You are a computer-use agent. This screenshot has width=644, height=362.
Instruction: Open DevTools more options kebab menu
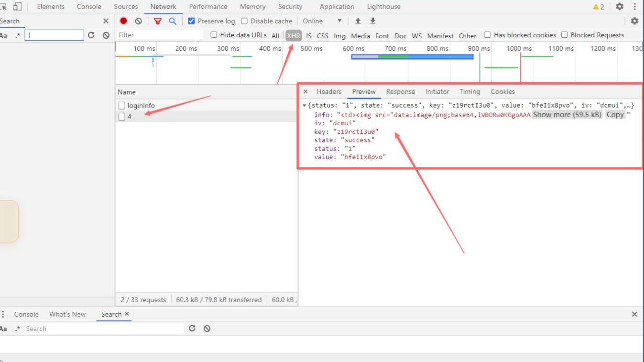[x=635, y=7]
